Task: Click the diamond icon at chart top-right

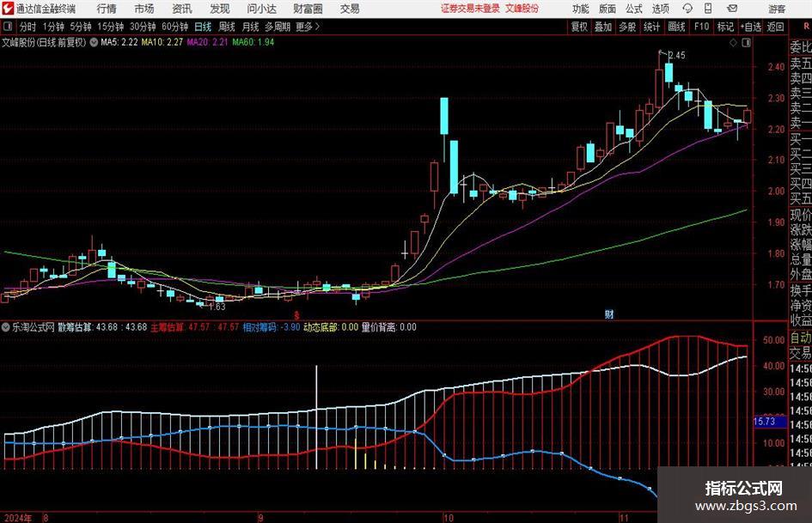Action: [733, 43]
